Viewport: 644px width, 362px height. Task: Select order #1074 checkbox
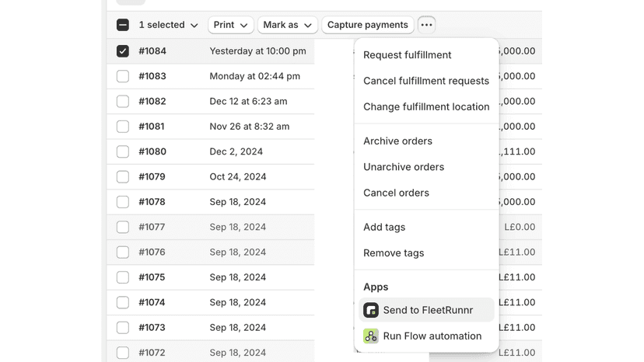(122, 302)
